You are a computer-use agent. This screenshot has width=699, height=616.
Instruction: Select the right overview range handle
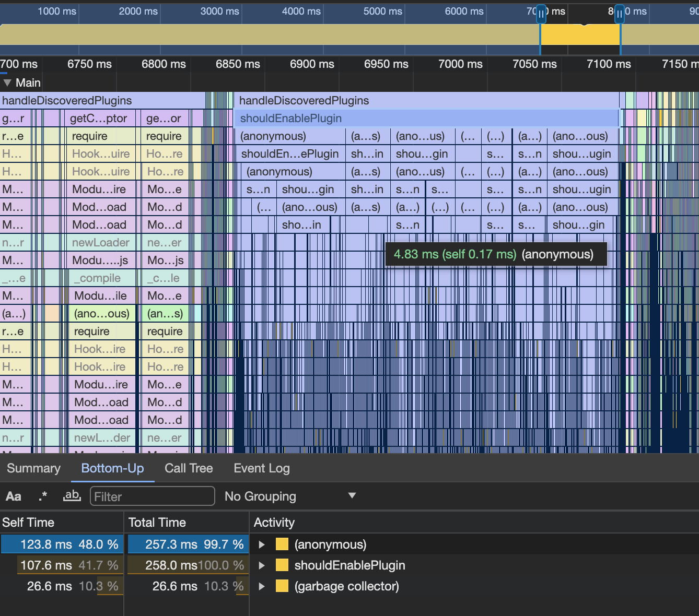point(619,14)
